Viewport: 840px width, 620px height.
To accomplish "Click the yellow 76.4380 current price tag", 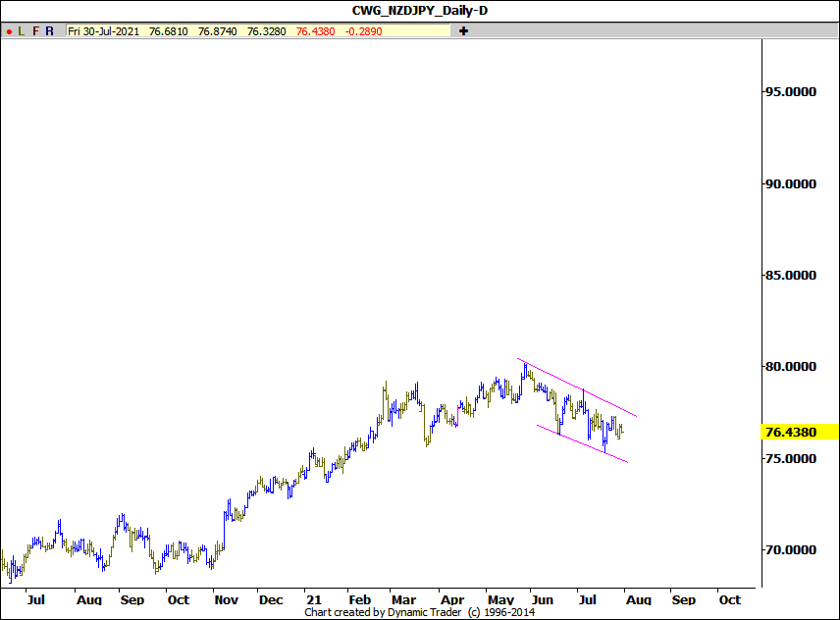I will click(800, 432).
